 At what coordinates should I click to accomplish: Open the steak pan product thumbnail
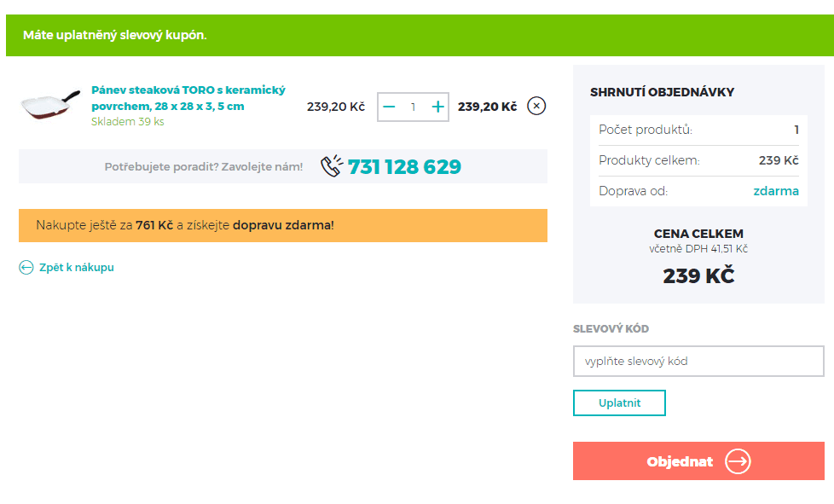[x=49, y=104]
